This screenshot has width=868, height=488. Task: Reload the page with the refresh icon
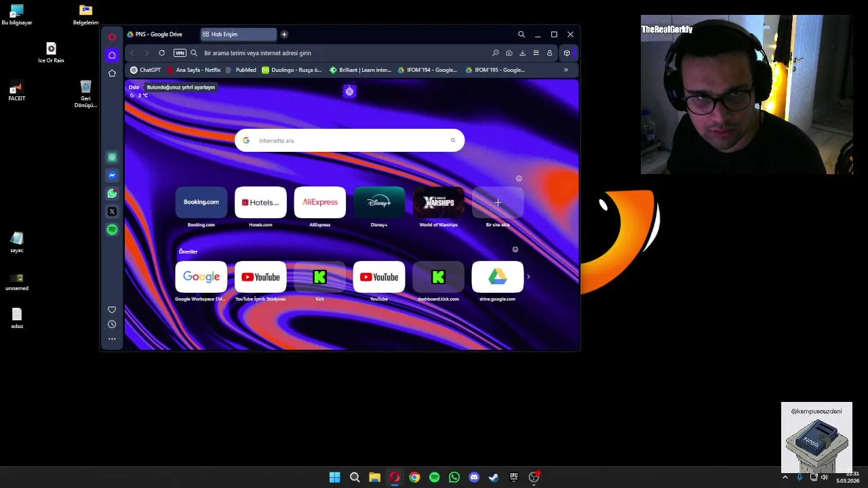(x=161, y=53)
